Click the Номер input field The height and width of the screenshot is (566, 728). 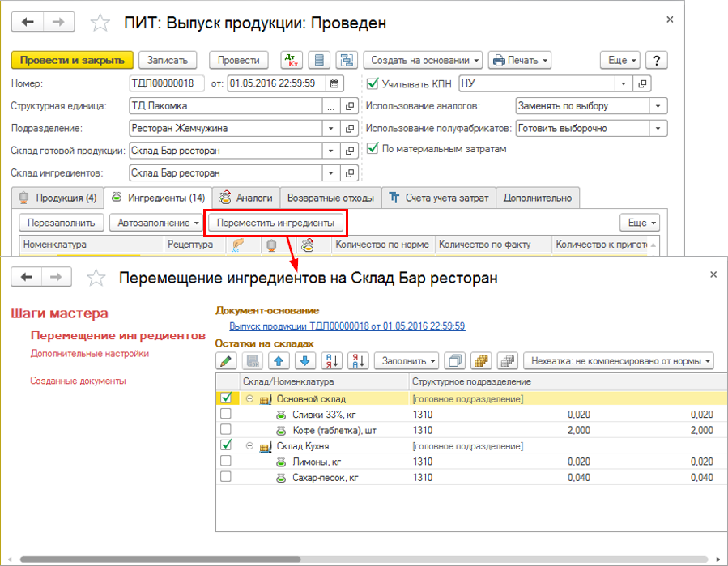(x=168, y=83)
